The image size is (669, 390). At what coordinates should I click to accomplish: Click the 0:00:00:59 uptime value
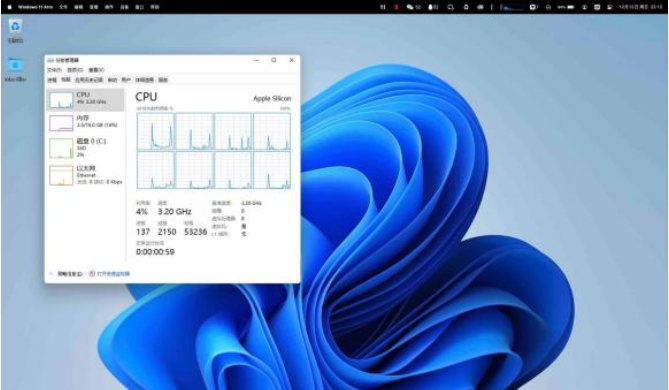pyautogui.click(x=155, y=252)
